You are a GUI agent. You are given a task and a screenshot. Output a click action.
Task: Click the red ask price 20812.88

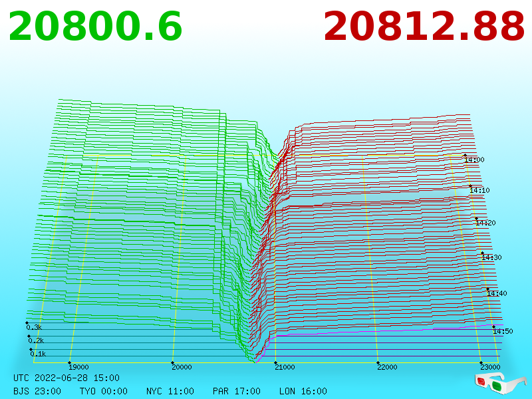pyautogui.click(x=424, y=27)
